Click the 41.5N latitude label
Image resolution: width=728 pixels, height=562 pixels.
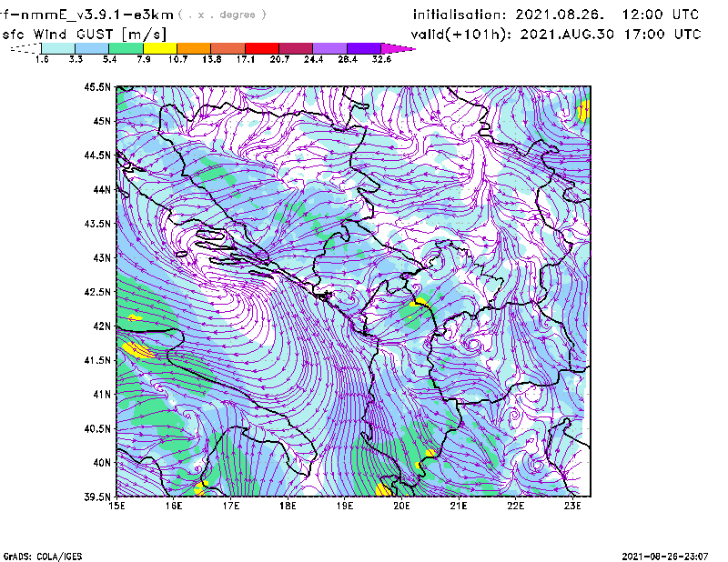click(97, 360)
